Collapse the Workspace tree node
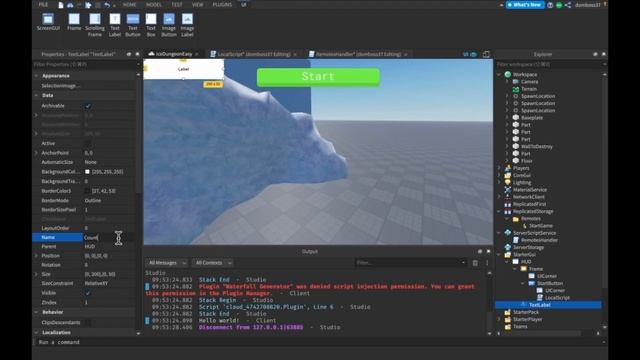The width and height of the screenshot is (640, 360). pos(499,74)
